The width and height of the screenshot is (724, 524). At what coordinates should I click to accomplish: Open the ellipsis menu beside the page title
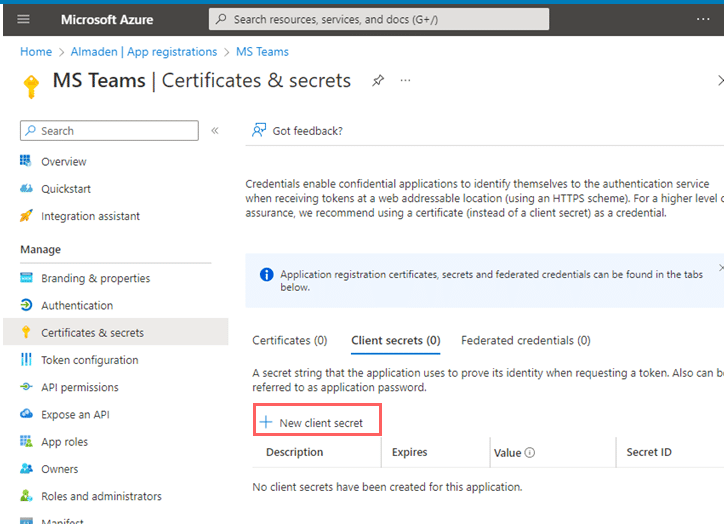tap(405, 81)
